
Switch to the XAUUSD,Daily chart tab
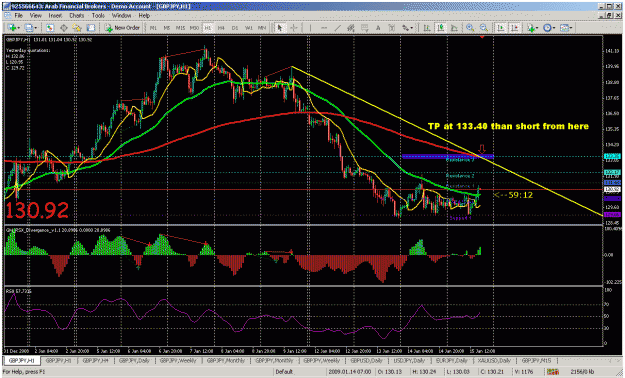coord(494,361)
